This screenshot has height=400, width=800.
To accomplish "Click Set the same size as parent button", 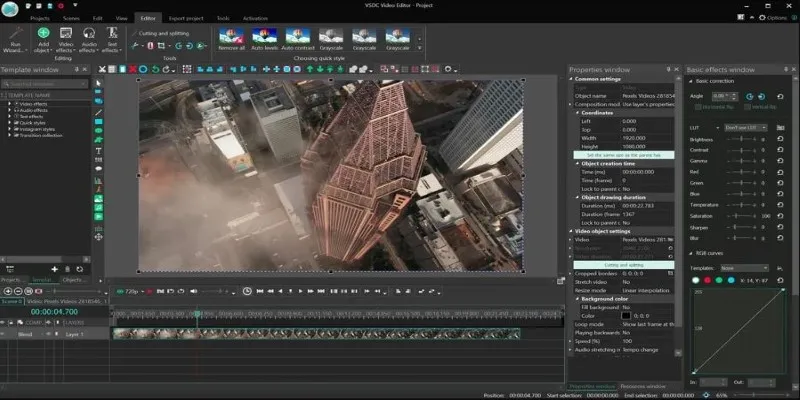I will 624,155.
